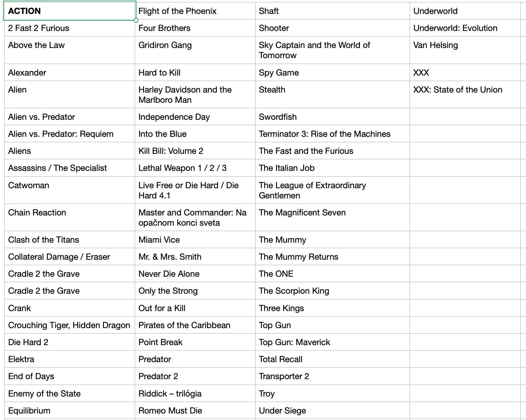Click the 'Enemy of the State' cell

(x=69, y=393)
